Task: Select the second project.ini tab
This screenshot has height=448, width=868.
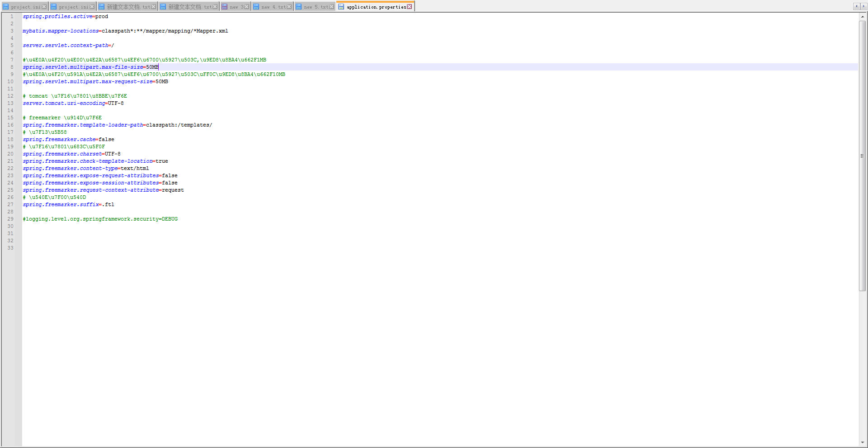Action: click(73, 7)
